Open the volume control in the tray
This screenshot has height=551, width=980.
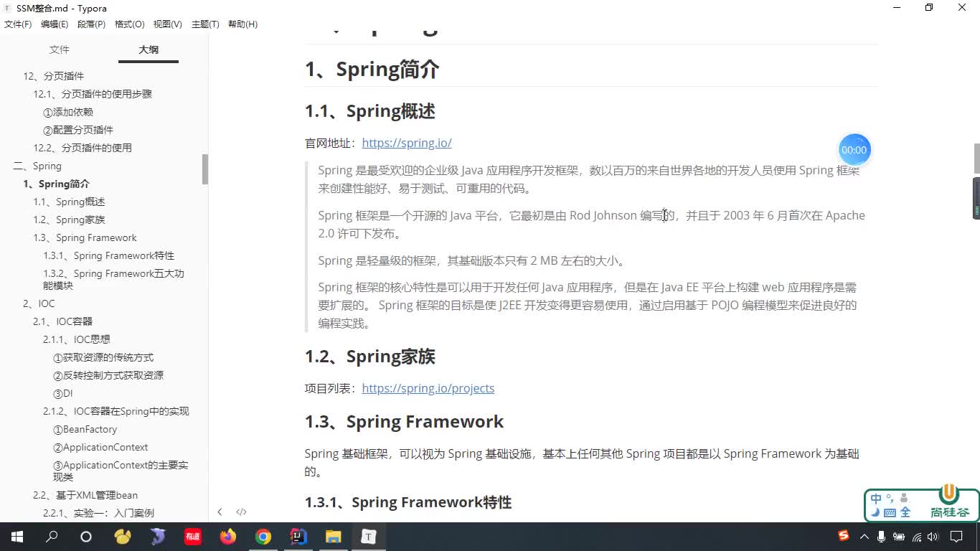coord(933,537)
